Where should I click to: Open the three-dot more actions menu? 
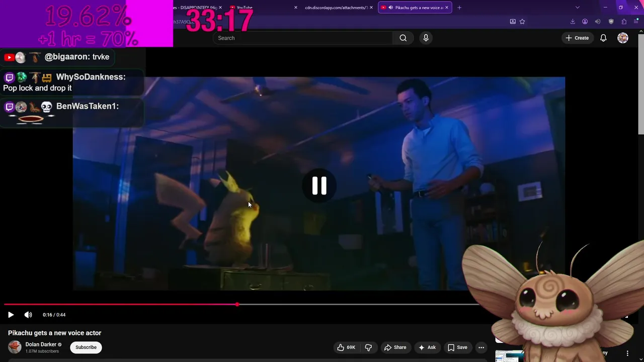481,347
